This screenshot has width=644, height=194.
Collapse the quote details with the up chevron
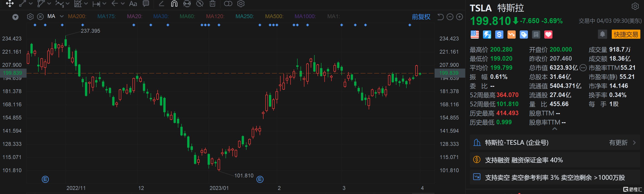[x=554, y=129]
